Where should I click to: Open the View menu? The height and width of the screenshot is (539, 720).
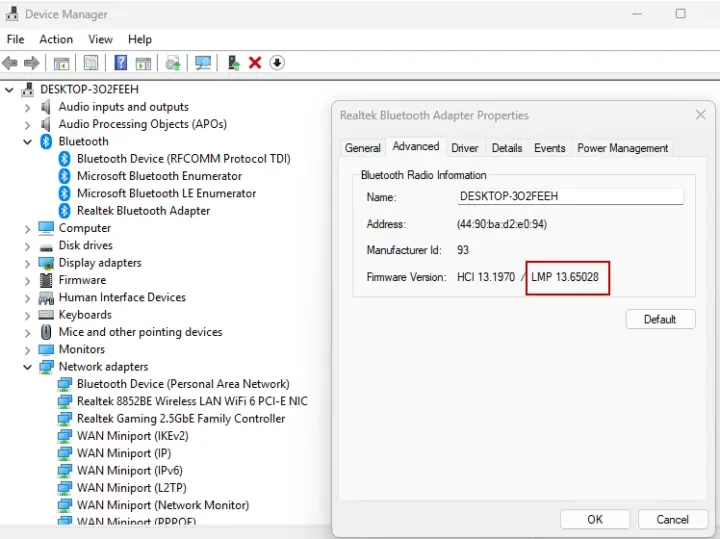point(100,39)
